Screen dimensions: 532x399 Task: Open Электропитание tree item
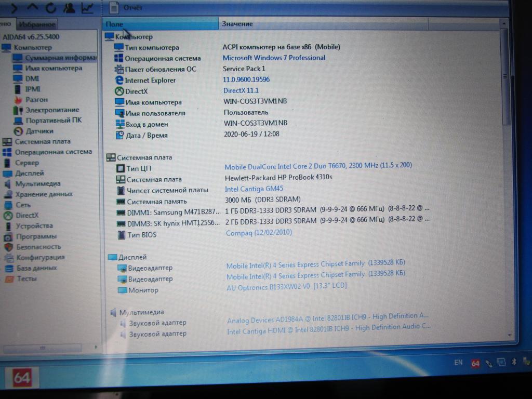tap(52, 110)
